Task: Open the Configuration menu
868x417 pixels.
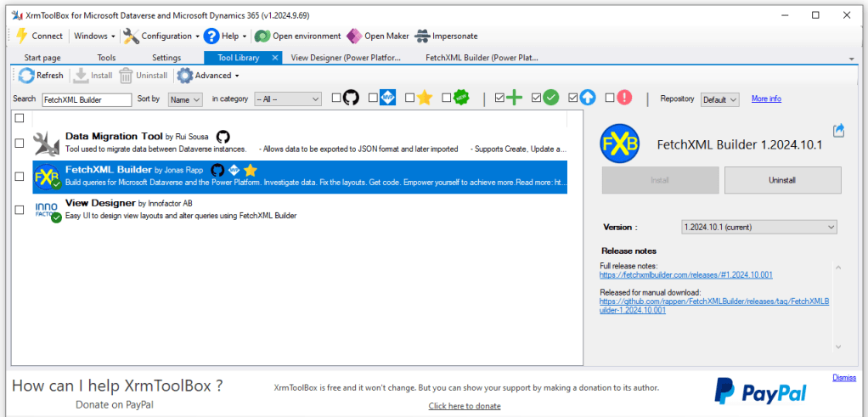Action: (161, 36)
